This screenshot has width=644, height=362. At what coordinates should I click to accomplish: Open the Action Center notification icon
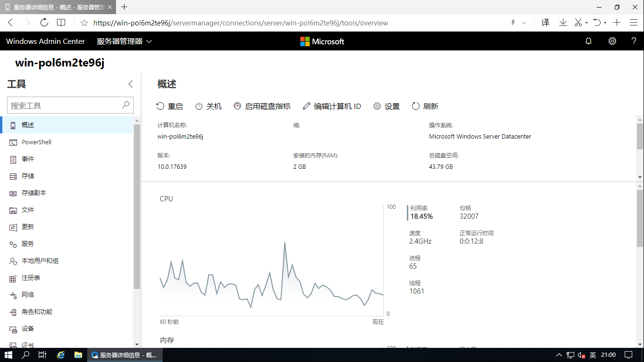pyautogui.click(x=628, y=355)
